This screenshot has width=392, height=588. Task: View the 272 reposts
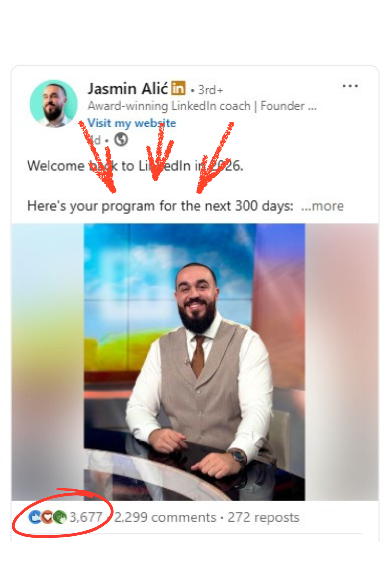point(264,517)
